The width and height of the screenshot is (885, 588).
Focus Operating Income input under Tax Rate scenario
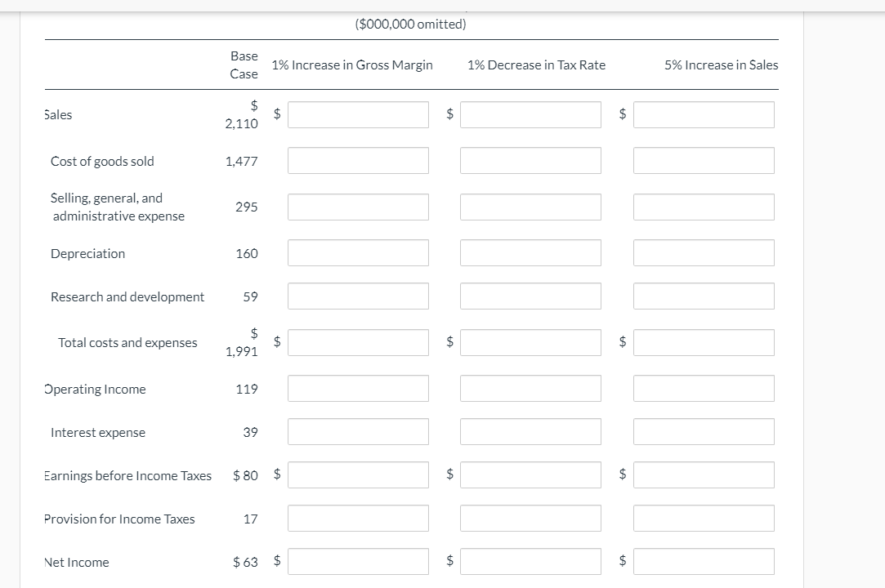click(530, 389)
